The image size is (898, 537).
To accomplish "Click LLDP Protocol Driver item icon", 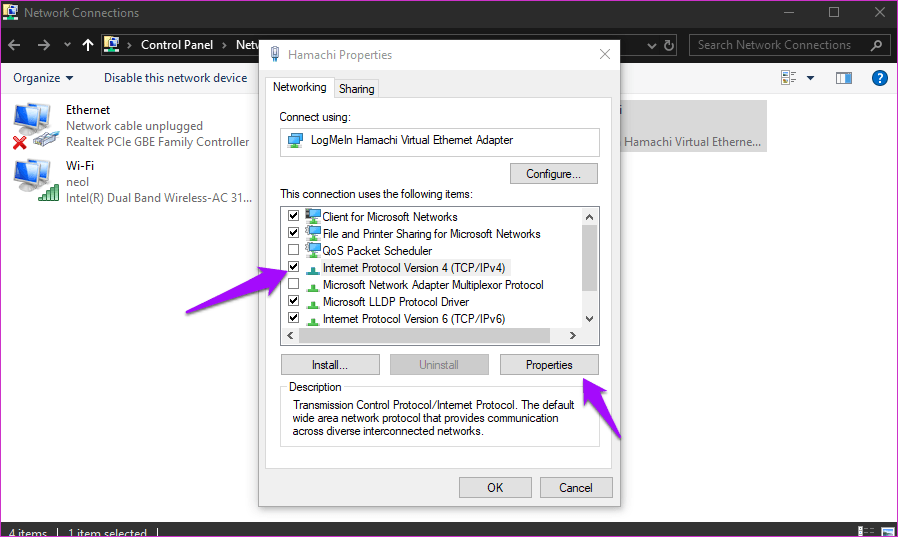I will point(313,303).
